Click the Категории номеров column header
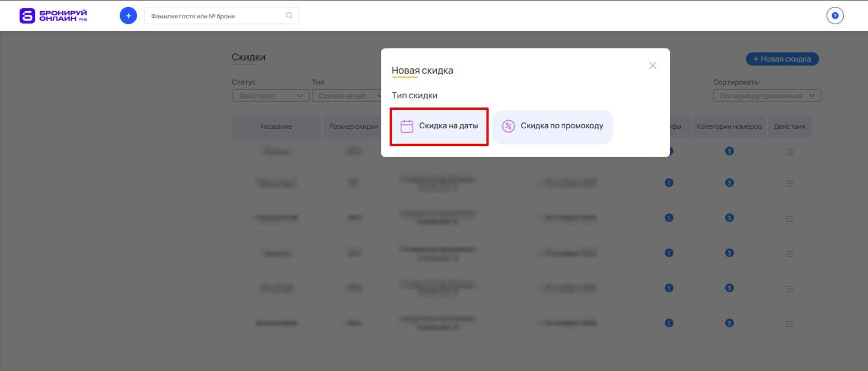This screenshot has width=868, height=371. coord(729,127)
